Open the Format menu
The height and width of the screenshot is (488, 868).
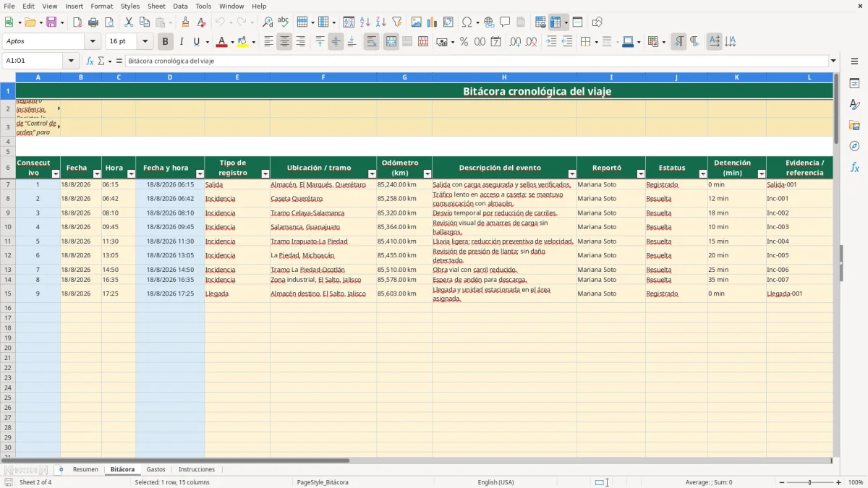101,6
